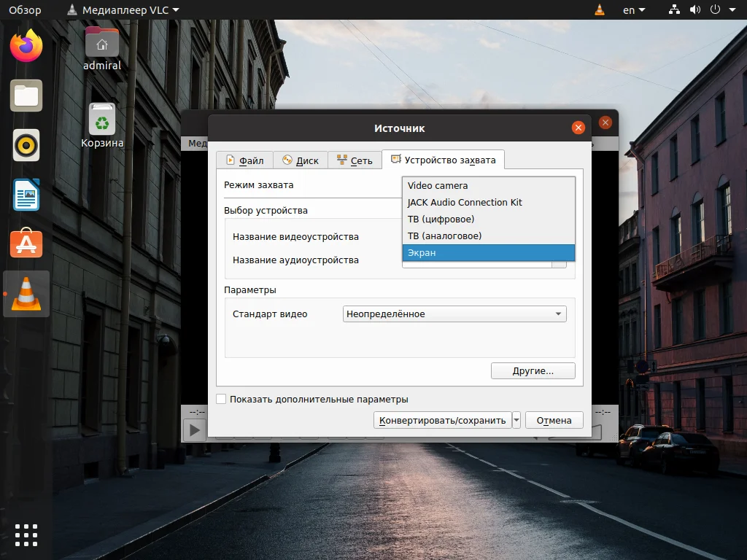Show applications grid icon
The image size is (747, 560).
(x=26, y=535)
